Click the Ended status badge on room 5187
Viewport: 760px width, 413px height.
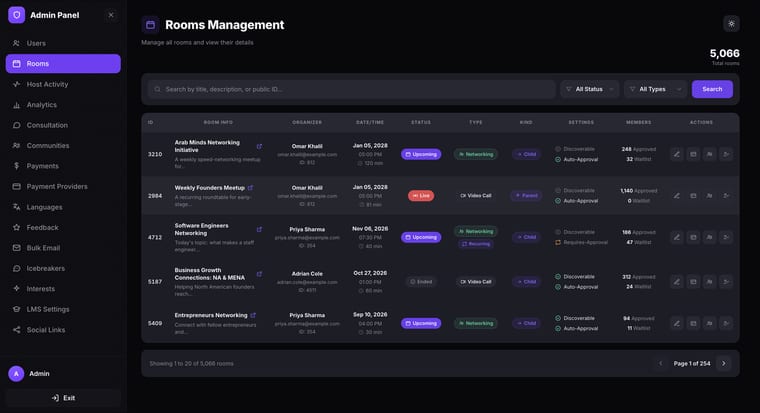coord(421,282)
